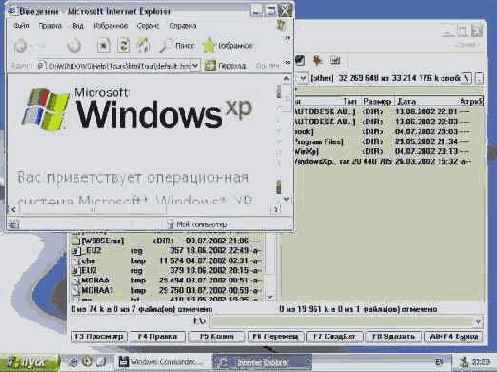Click the Alt+F4 Выход button

(454, 337)
